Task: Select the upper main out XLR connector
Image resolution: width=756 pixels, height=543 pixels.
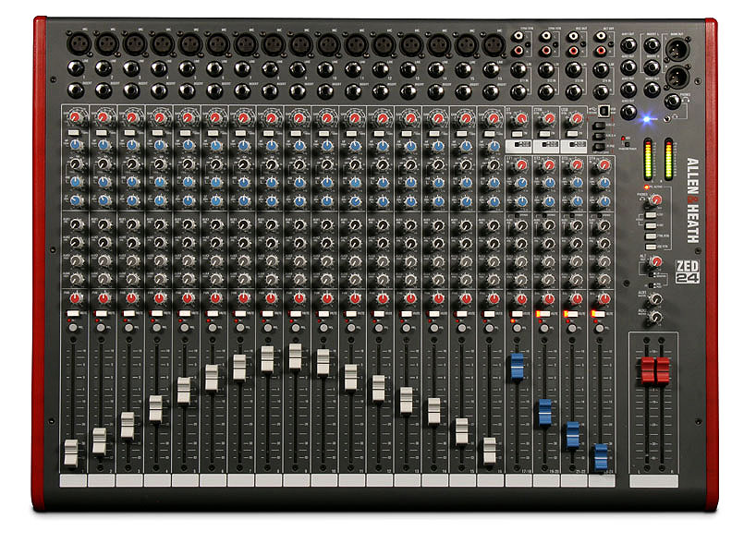Action: click(677, 49)
